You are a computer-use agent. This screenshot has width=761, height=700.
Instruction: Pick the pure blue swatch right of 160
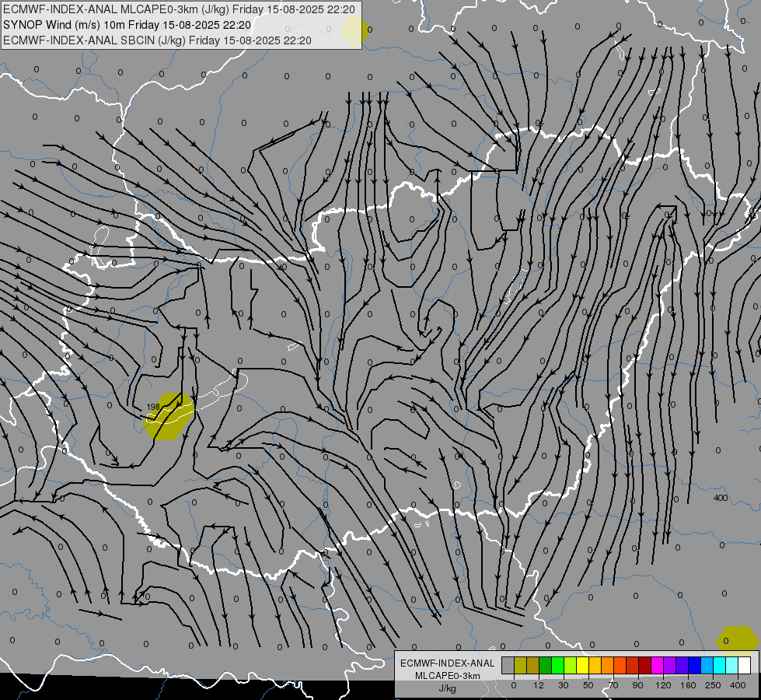pyautogui.click(x=694, y=665)
